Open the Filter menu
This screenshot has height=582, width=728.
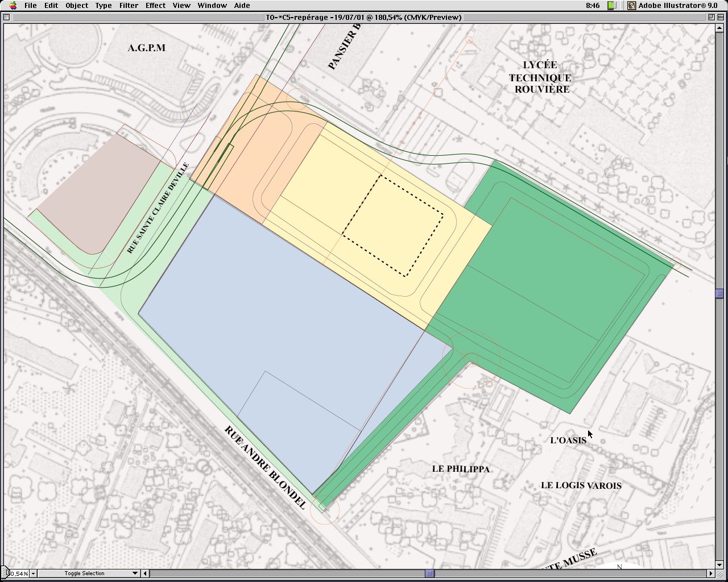(x=129, y=6)
